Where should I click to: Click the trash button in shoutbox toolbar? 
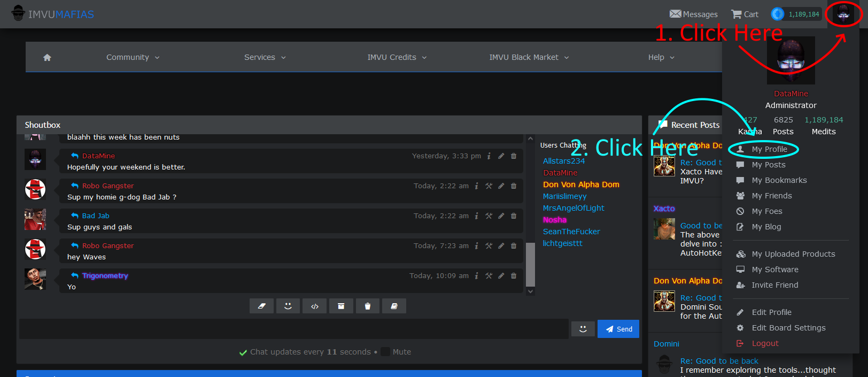[368, 306]
